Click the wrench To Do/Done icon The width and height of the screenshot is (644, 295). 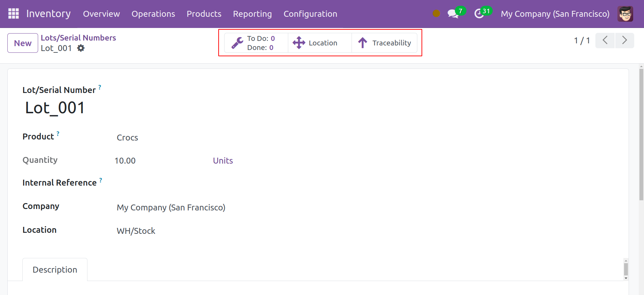(237, 43)
